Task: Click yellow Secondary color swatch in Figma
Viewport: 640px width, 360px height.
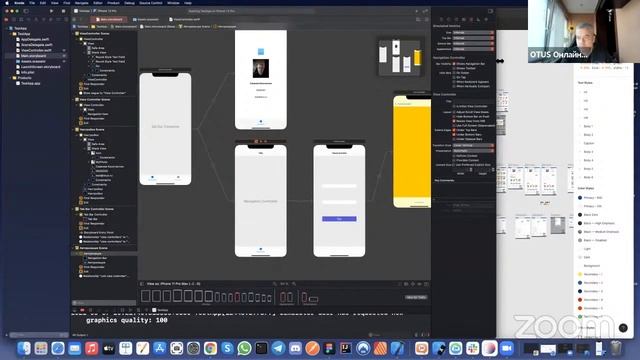Action: click(580, 274)
